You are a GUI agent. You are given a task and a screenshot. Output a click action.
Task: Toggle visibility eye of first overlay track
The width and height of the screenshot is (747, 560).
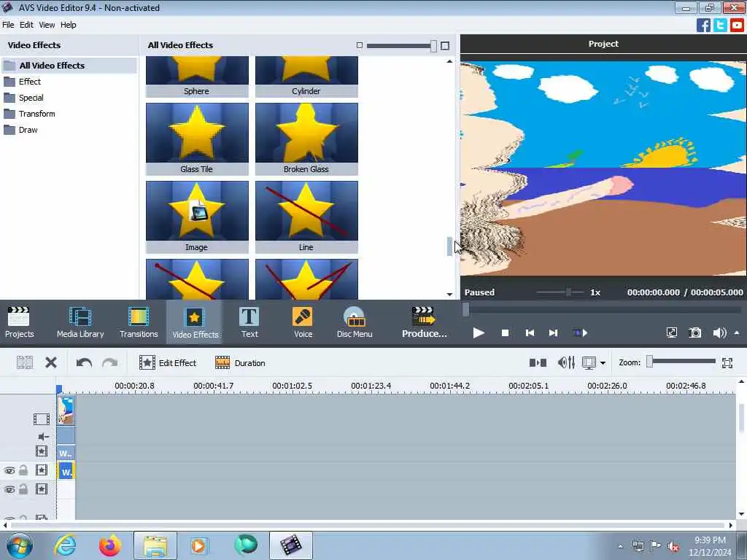pos(9,471)
